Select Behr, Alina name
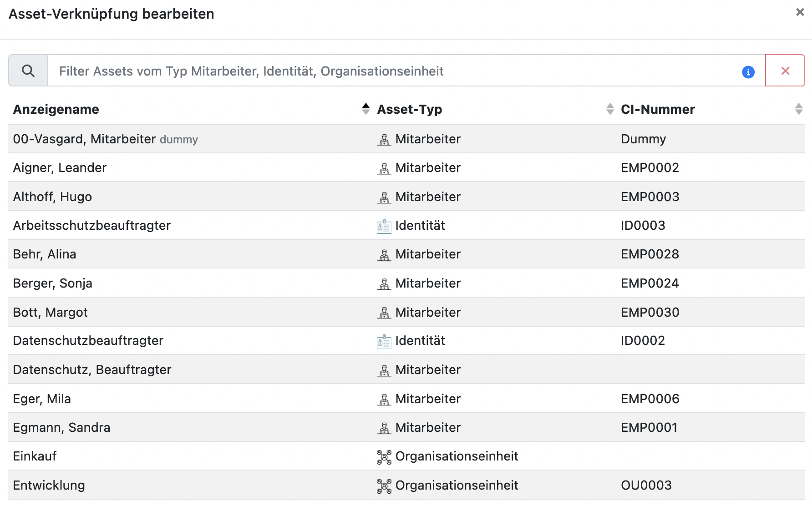 (45, 254)
